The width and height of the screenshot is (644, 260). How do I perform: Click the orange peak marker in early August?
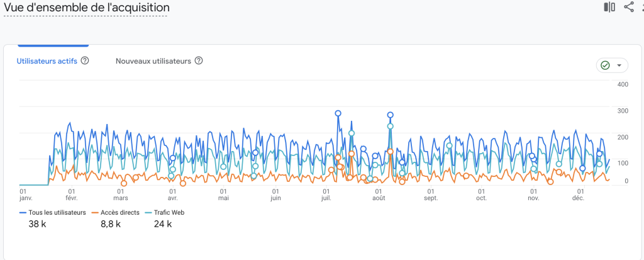391,152
